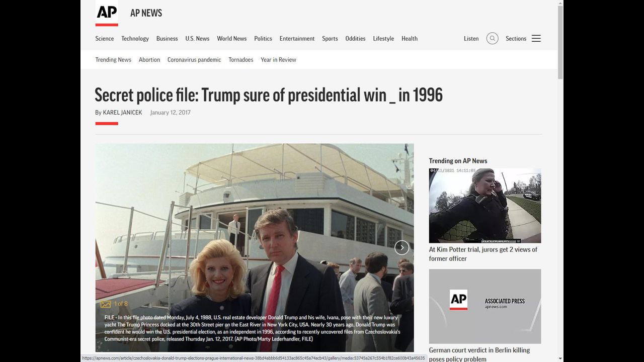Select the Entertainment section
The height and width of the screenshot is (362, 644).
pos(297,39)
